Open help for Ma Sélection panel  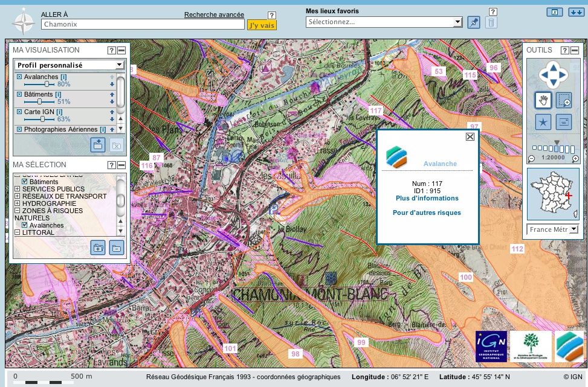[111, 165]
